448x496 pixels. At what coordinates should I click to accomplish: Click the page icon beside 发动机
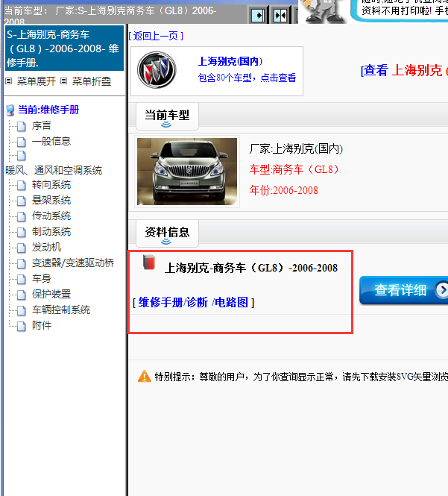[21, 248]
